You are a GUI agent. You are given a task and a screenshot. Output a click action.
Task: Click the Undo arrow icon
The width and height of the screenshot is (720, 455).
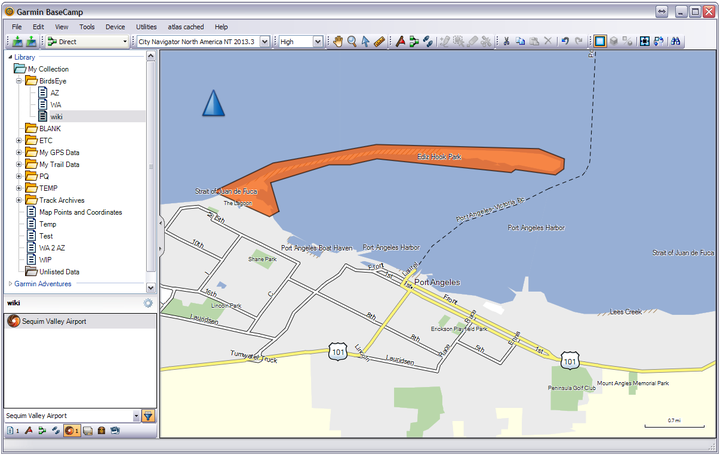(x=565, y=41)
